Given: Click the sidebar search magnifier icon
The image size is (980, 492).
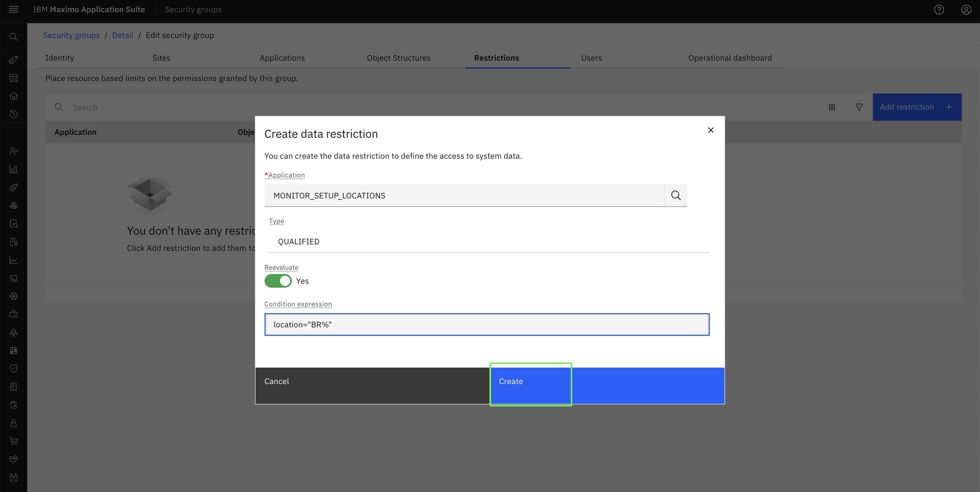Looking at the screenshot, I should [13, 37].
